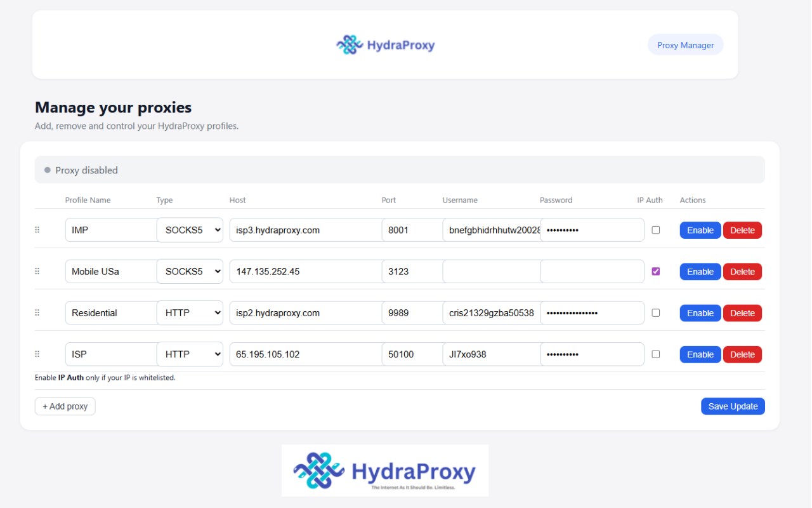This screenshot has width=812, height=508.
Task: Click the Host field containing 147.135.252.45
Action: point(306,271)
